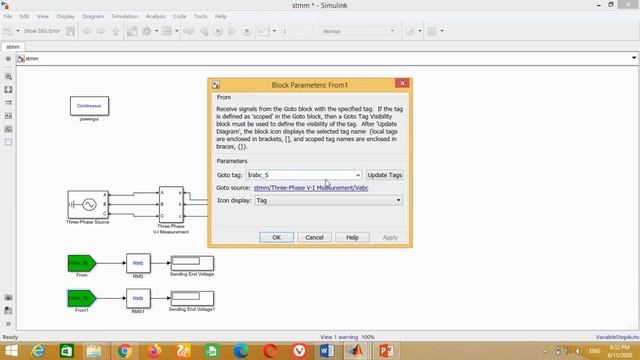Screen dimensions: 640x360
Task: Click the Step Back simulation icon
Action: click(x=204, y=31)
